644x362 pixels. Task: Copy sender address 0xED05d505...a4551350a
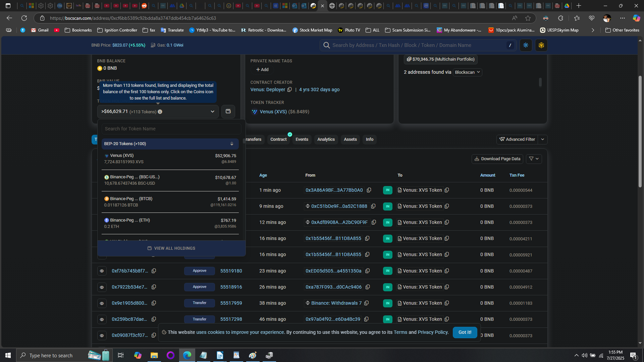(x=368, y=271)
